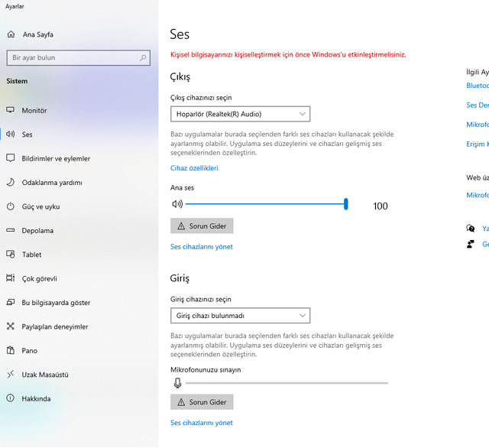Click the Uzak Masaüstü icon
This screenshot has height=448, width=489.
click(11, 375)
